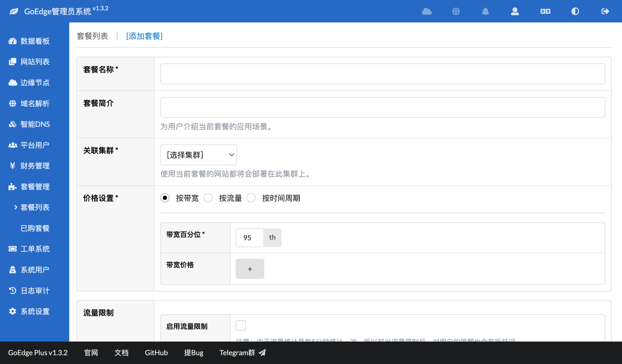Open 边缘节点 sidebar menu
622x364 pixels.
35,83
